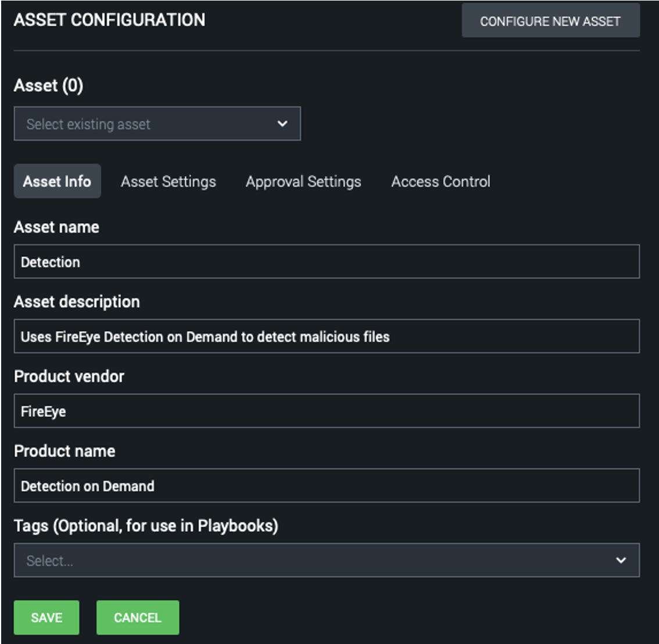The height and width of the screenshot is (644, 659).
Task: Expand Tags list using its chevron arrow
Action: [x=621, y=560]
